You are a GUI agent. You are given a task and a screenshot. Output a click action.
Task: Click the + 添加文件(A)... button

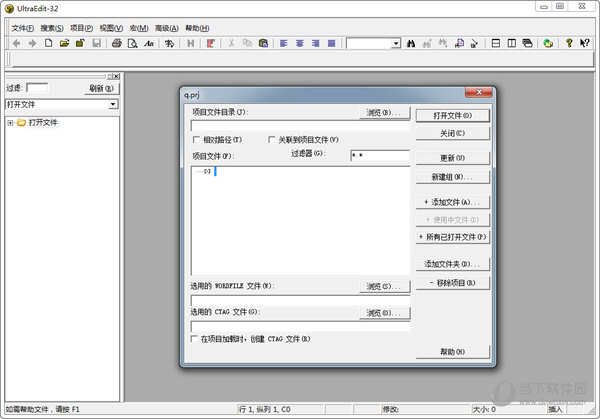(x=453, y=202)
